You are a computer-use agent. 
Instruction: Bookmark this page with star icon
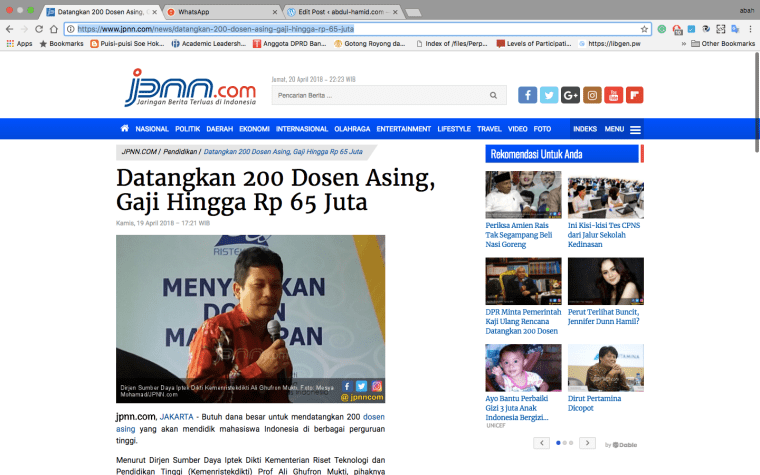pos(644,29)
